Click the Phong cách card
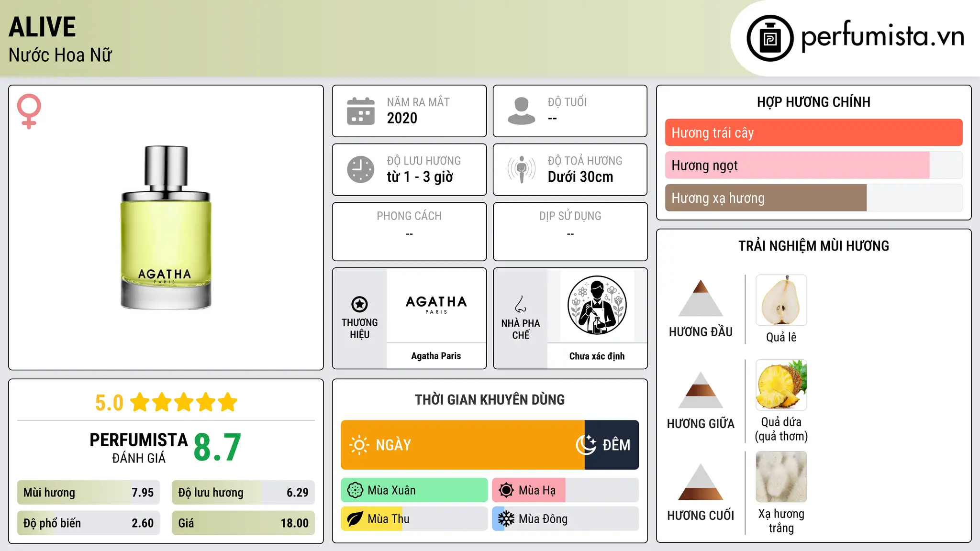The width and height of the screenshot is (980, 551). click(x=409, y=231)
